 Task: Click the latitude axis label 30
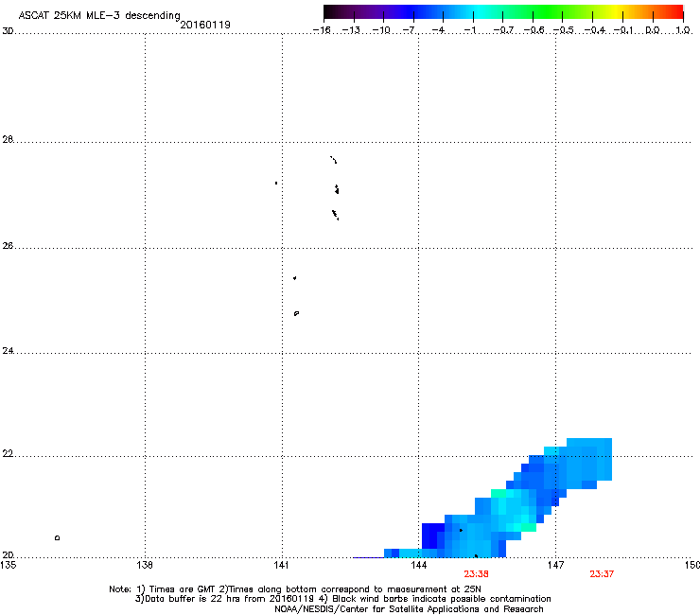[x=8, y=31]
